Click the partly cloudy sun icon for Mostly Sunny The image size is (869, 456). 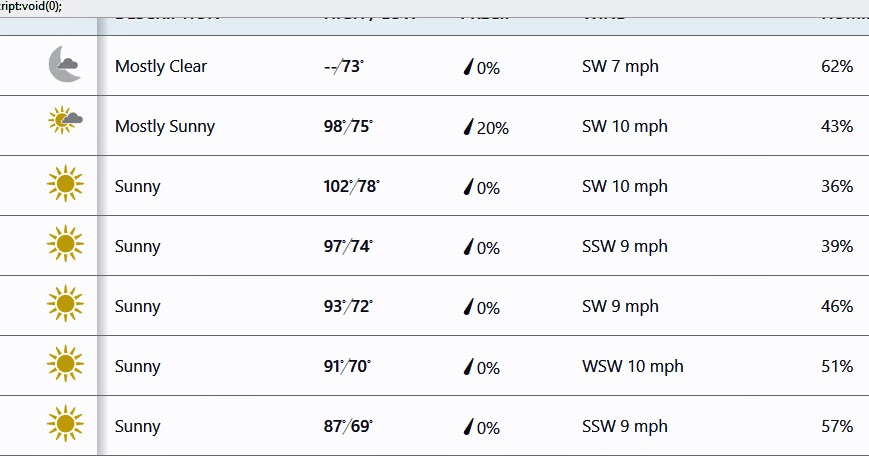click(x=65, y=122)
